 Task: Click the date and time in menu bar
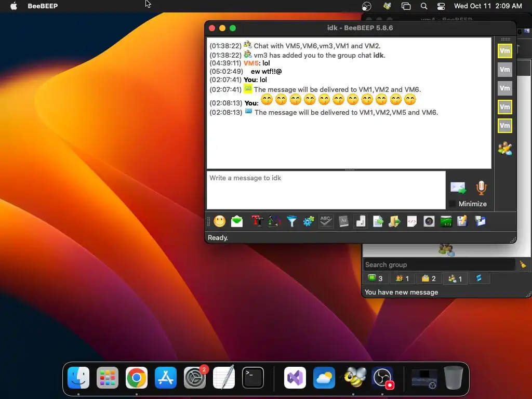488,6
